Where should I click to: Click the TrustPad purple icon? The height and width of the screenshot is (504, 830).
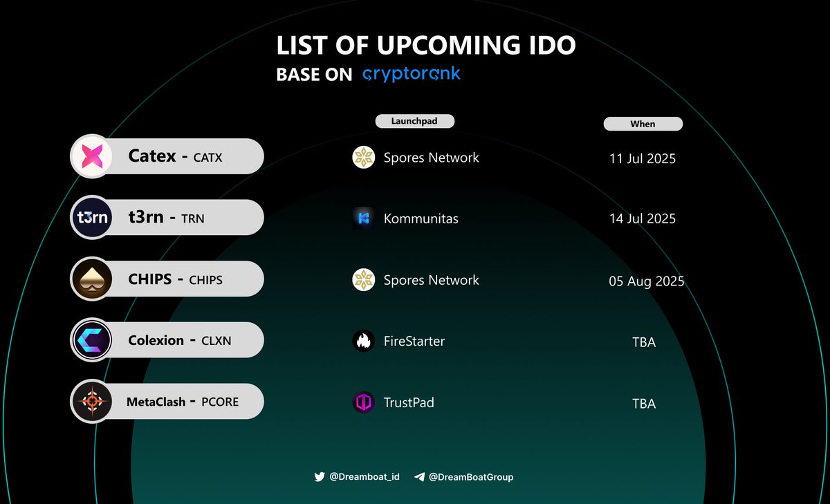pyautogui.click(x=363, y=402)
